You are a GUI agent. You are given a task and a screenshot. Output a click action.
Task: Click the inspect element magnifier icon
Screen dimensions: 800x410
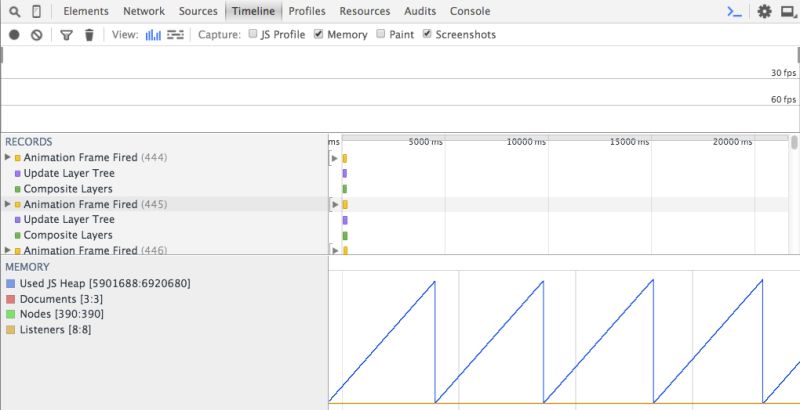[x=15, y=11]
